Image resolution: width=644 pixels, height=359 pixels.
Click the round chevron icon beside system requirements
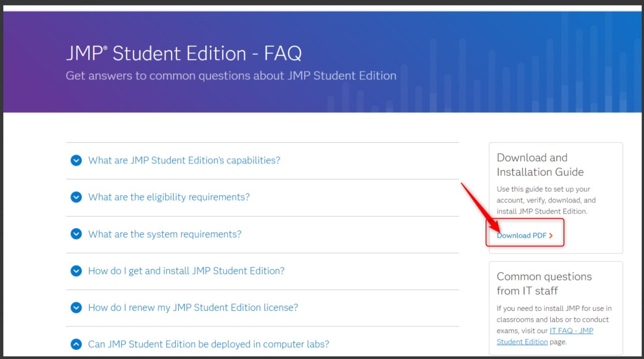76,234
